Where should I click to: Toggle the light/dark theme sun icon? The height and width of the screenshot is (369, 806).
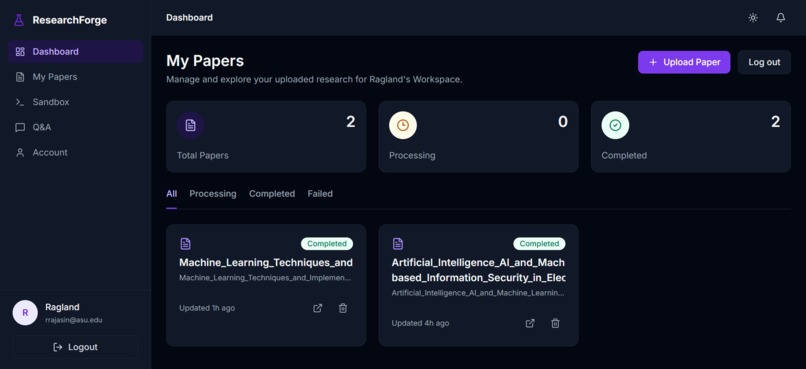(753, 17)
